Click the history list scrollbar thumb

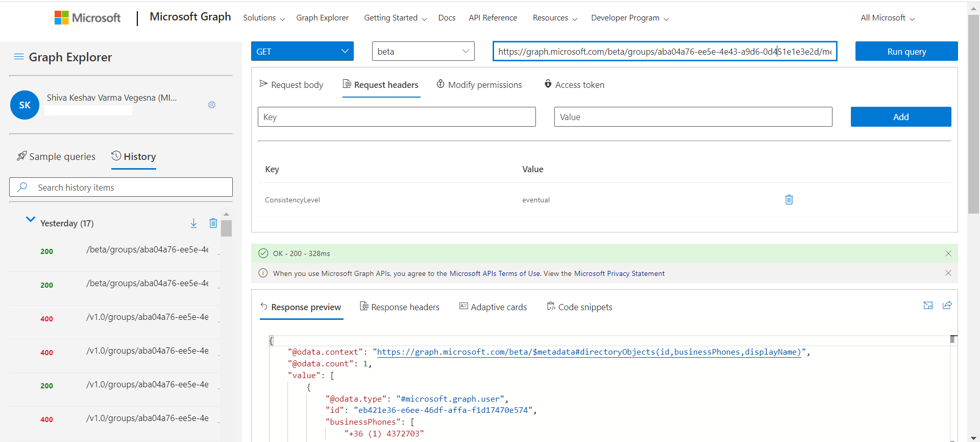pos(227,228)
